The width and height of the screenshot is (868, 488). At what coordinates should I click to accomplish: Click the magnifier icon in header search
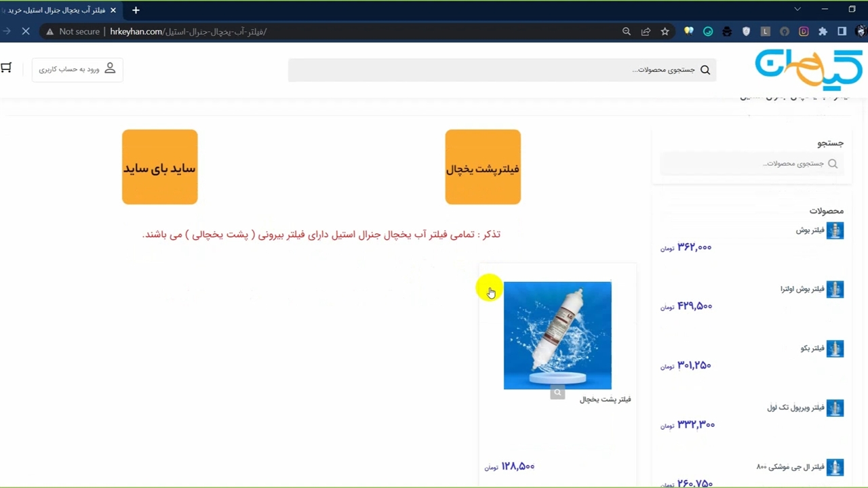pos(705,70)
